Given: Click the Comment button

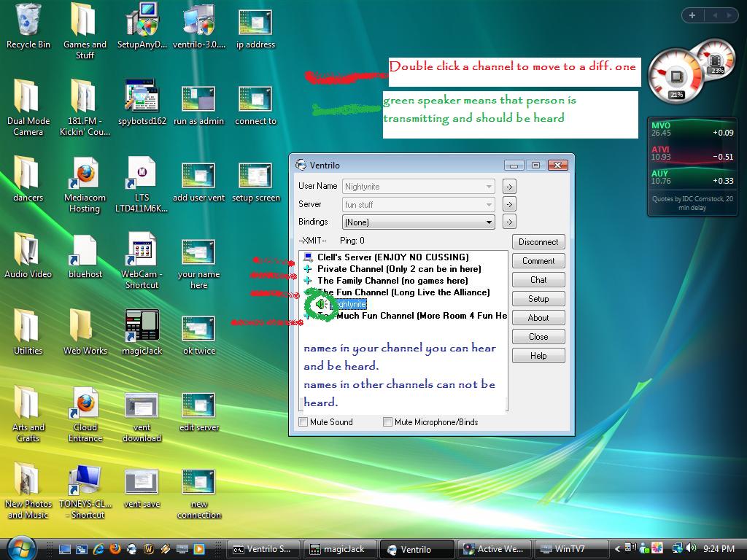Looking at the screenshot, I should pos(538,261).
